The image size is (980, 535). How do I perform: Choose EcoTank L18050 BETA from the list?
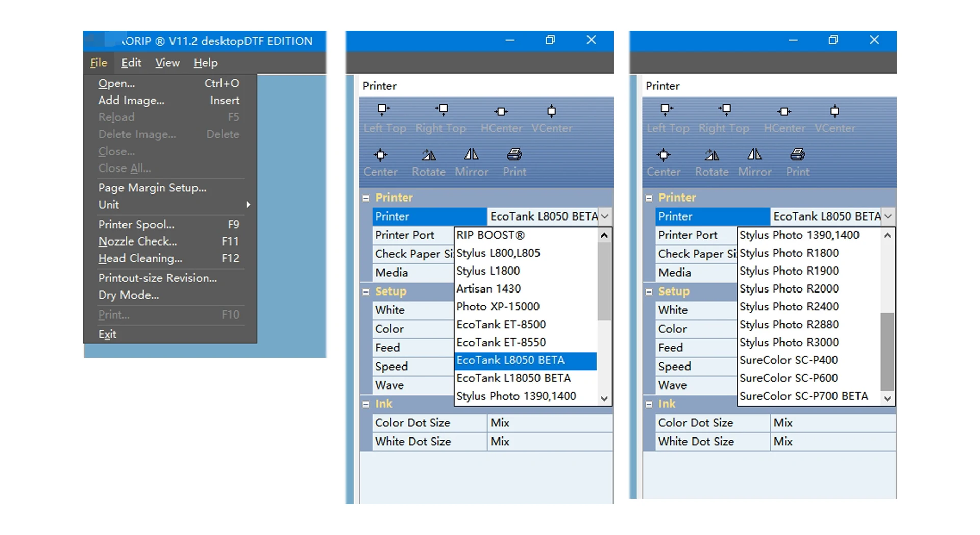(x=526, y=378)
